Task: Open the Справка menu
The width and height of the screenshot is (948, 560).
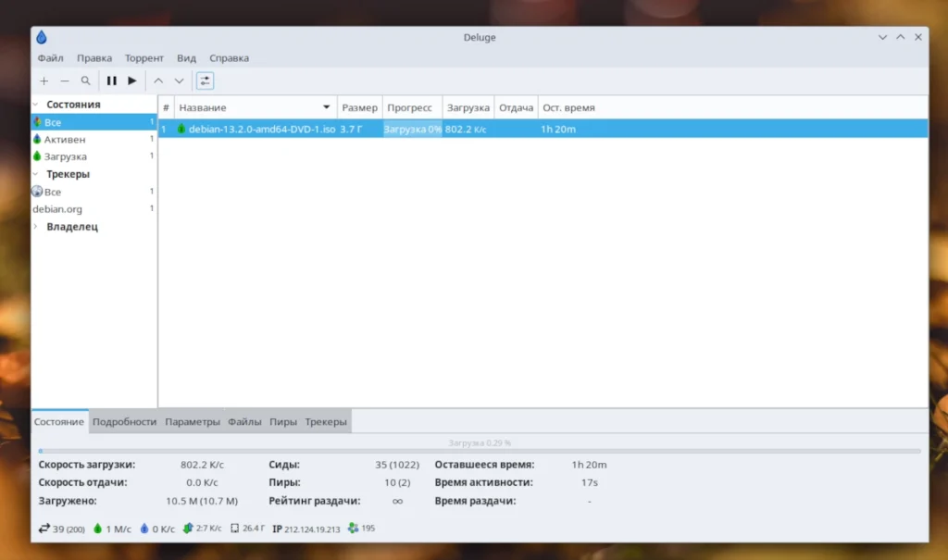Action: pyautogui.click(x=230, y=58)
